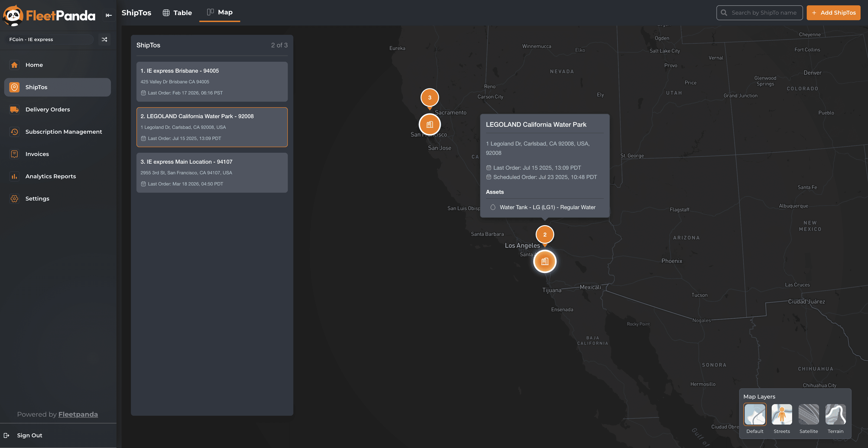Click the cluster marker labeled 3
Viewport: 868px width, 448px height.
pyautogui.click(x=430, y=97)
